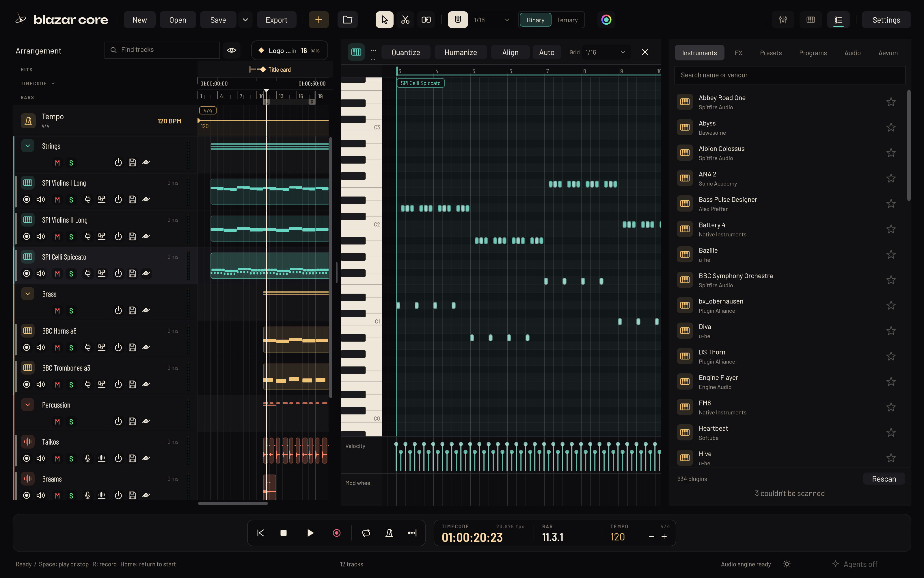Toggle the transport metronome icon

pos(389,533)
